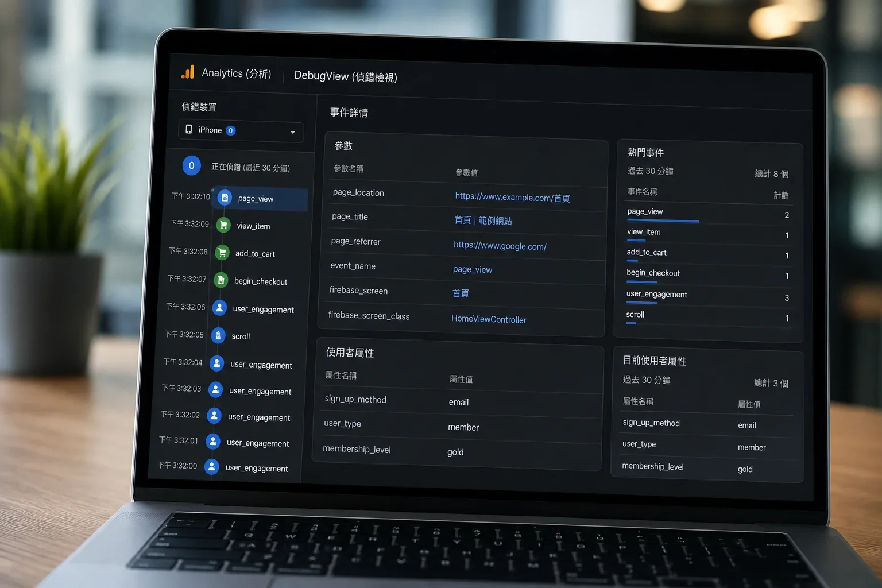Click the scroll row in 熱門事件
This screenshot has width=882, height=588.
click(706, 316)
